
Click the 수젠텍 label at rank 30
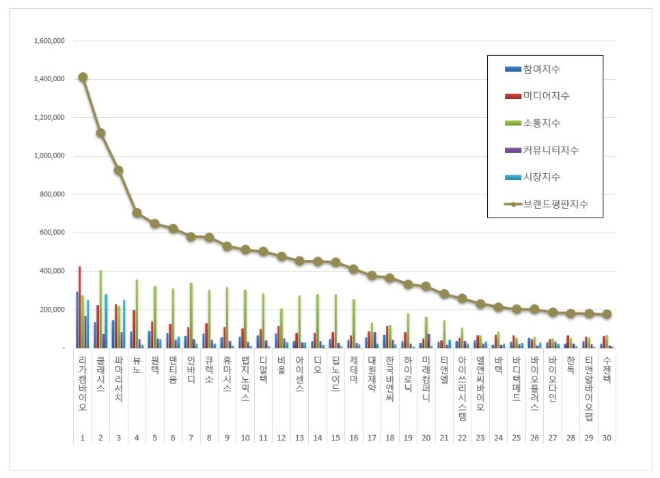[607, 362]
